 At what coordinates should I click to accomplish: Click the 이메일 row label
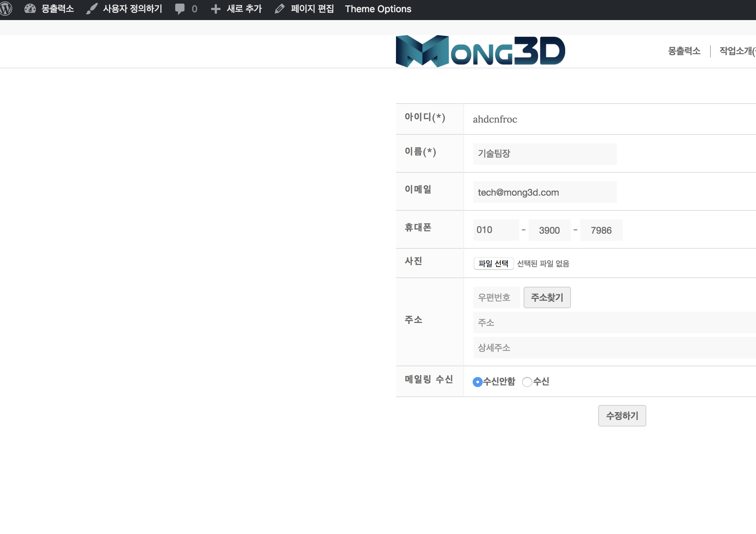point(418,189)
